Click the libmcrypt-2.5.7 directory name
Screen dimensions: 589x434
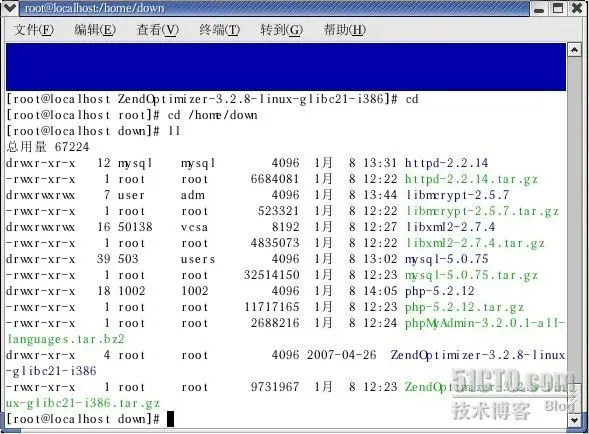click(x=457, y=195)
